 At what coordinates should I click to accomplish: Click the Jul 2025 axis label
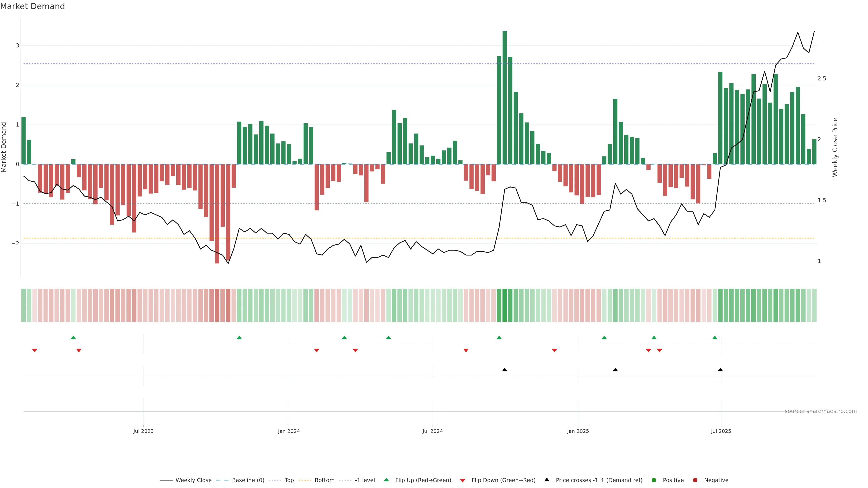(721, 432)
